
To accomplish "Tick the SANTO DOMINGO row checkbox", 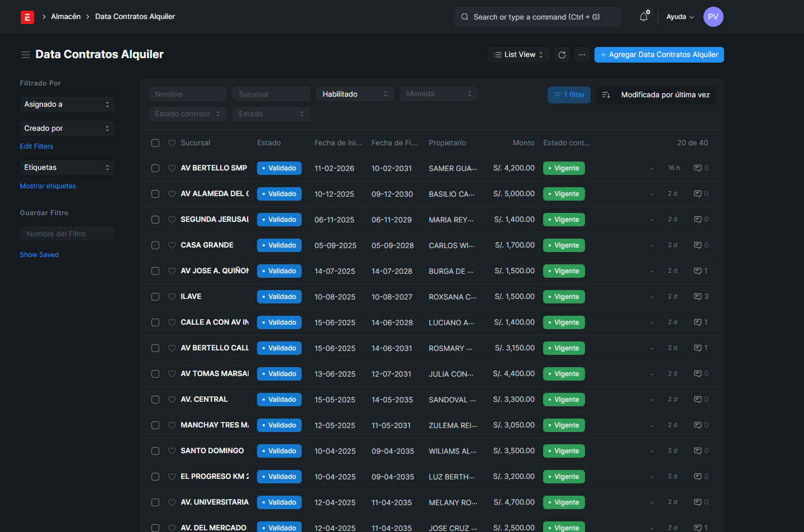I will [155, 451].
